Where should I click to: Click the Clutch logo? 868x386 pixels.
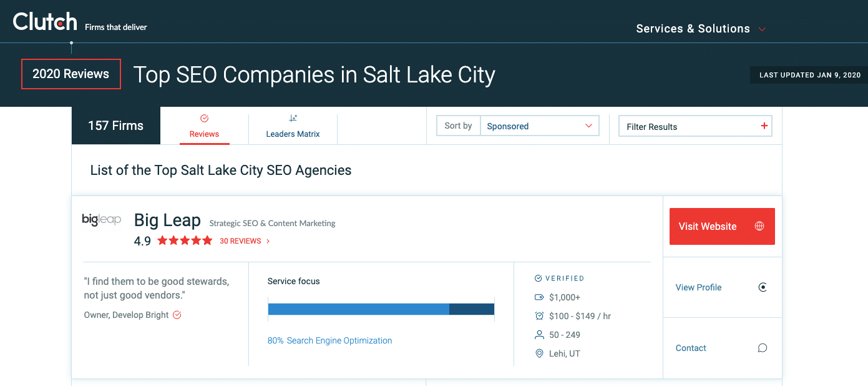45,22
